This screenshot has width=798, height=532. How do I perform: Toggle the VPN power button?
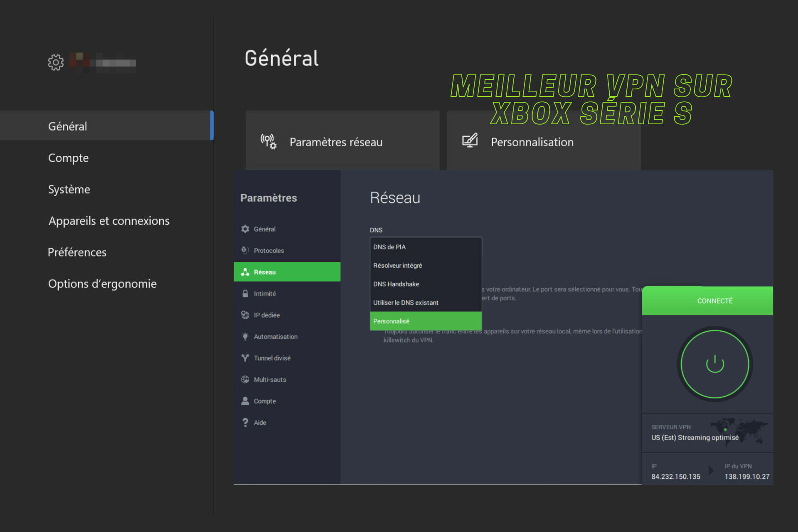[715, 364]
